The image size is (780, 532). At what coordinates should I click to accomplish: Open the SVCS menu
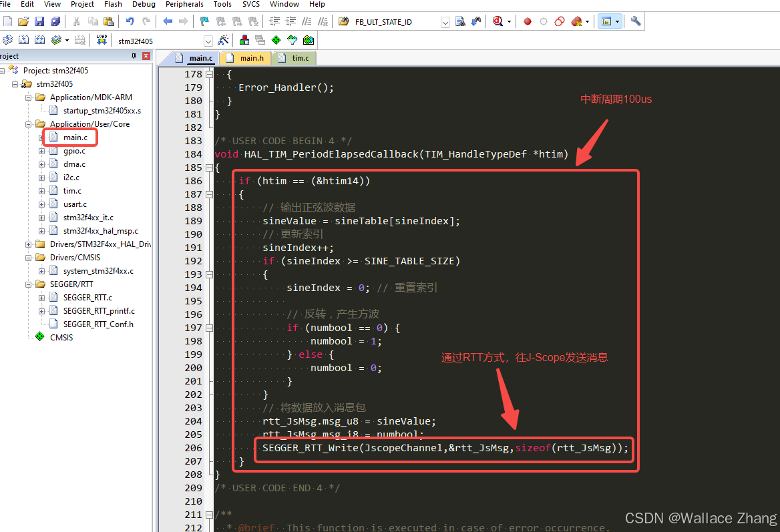tap(250, 4)
